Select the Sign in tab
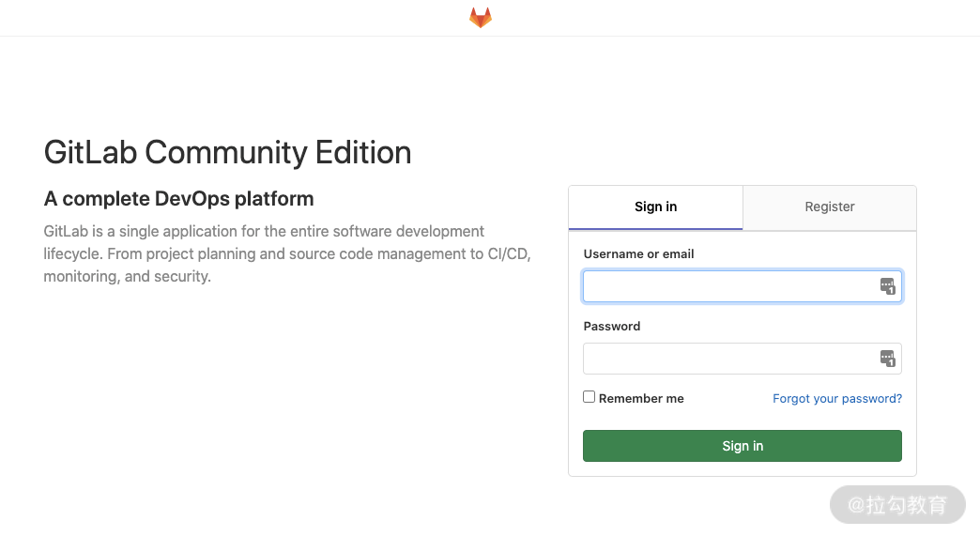This screenshot has width=980, height=536. 655,207
